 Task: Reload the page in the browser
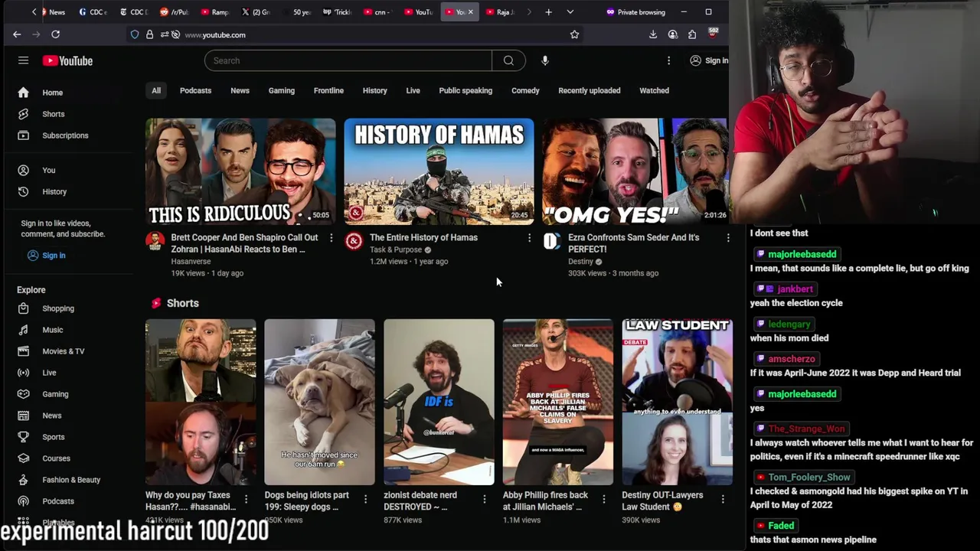(55, 34)
